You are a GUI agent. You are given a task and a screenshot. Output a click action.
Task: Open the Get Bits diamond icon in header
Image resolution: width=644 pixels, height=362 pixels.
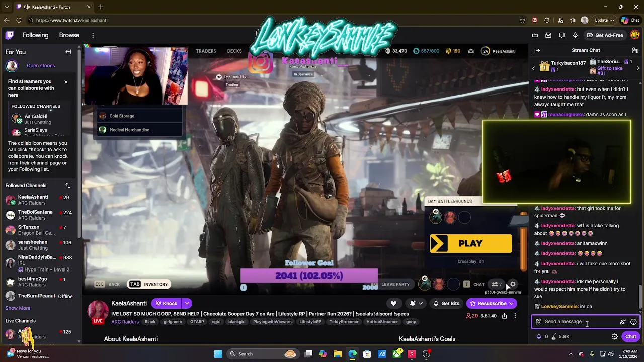point(575,35)
